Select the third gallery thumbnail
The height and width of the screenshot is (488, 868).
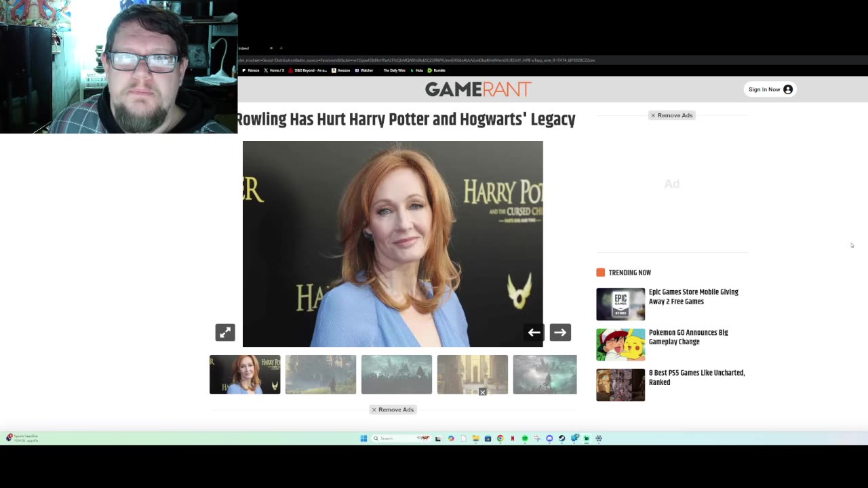pos(397,374)
